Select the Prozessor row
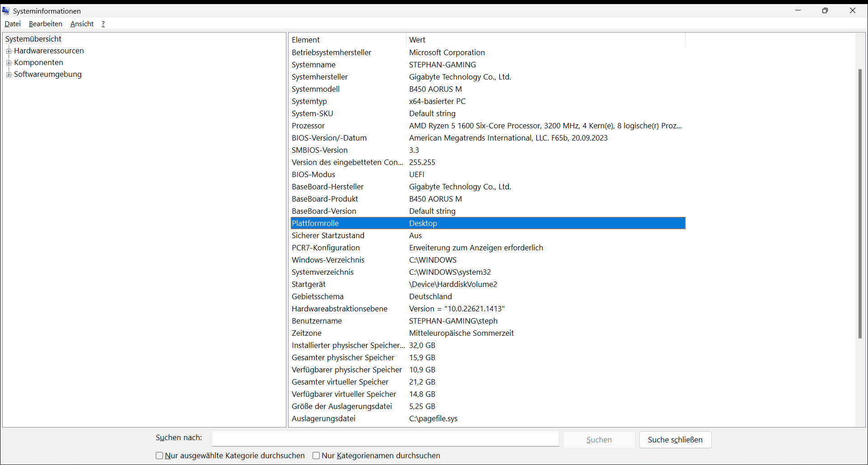Image resolution: width=868 pixels, height=465 pixels. (488, 126)
